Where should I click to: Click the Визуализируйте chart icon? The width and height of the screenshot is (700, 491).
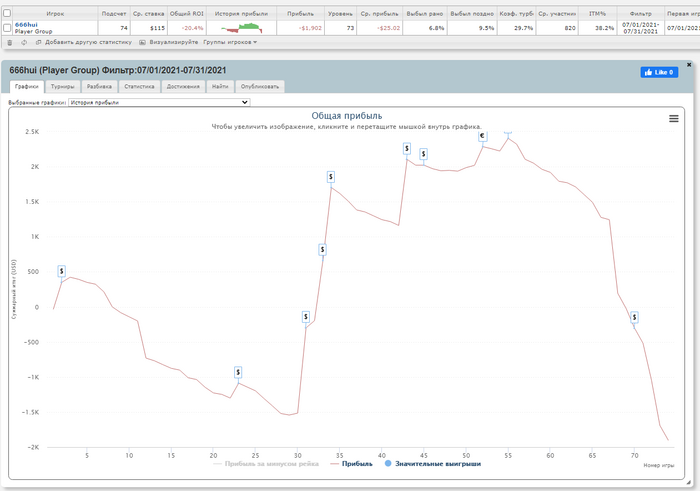tap(142, 42)
